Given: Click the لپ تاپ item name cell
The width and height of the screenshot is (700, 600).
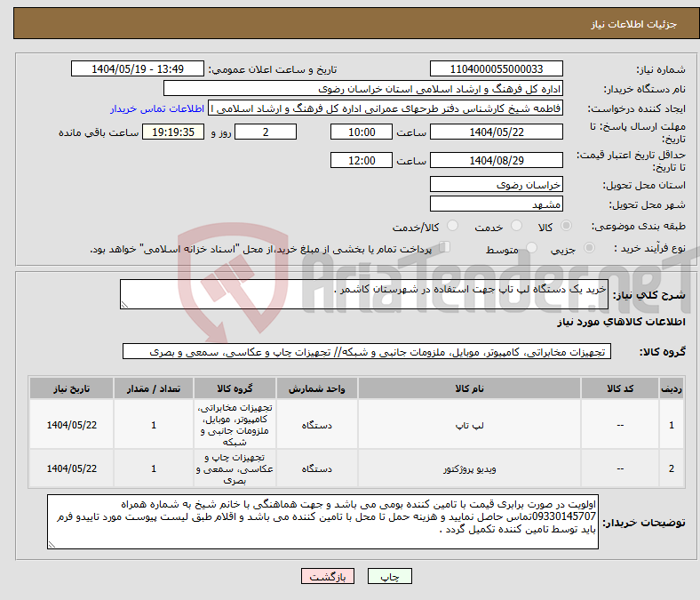Looking at the screenshot, I should 469,425.
